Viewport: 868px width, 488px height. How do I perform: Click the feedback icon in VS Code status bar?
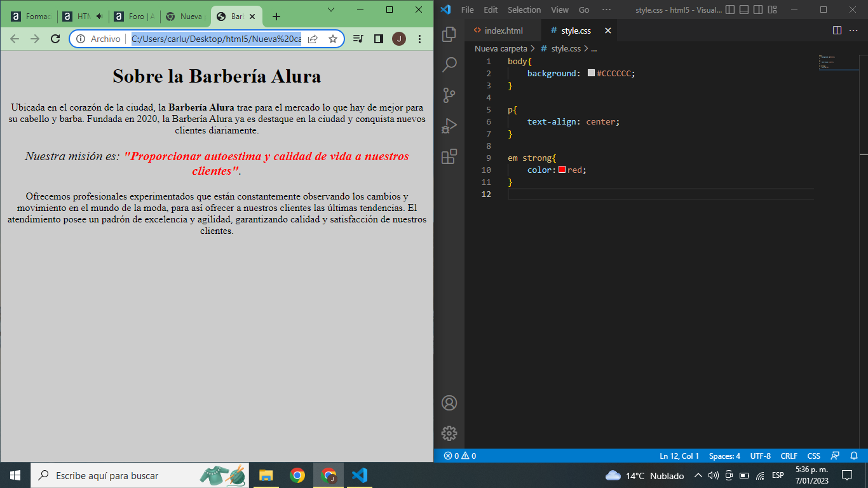coord(836,456)
